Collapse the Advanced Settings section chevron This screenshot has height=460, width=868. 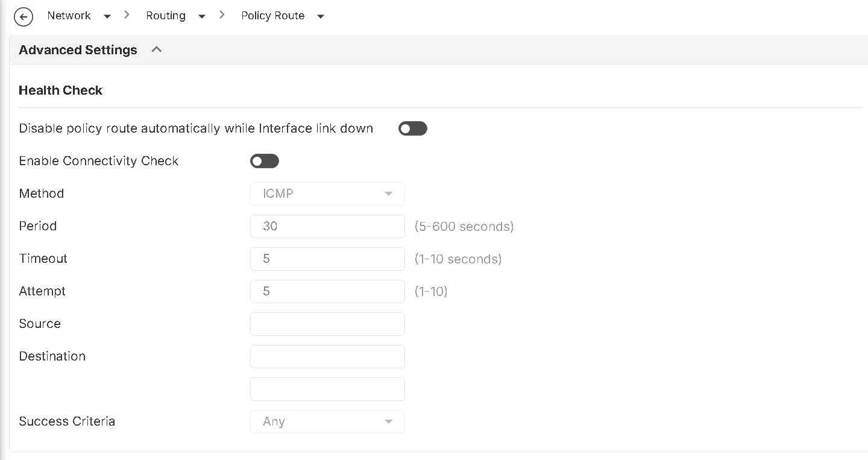pos(157,49)
